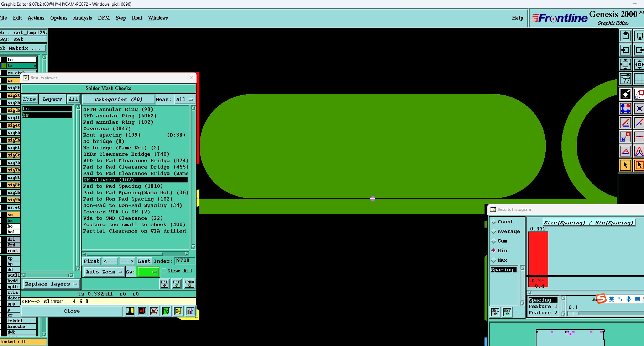Open the Actions menu
Screen dimensions: 644x346
(x=36, y=18)
